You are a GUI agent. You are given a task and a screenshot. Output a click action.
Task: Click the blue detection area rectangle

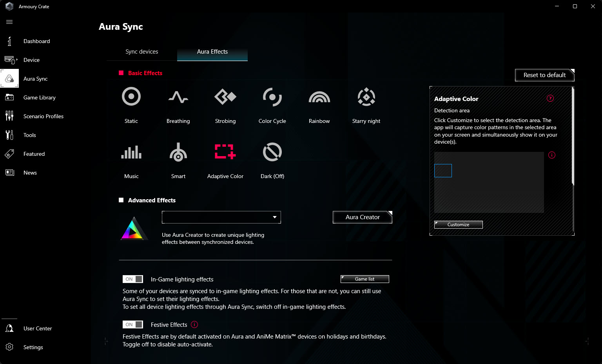click(443, 171)
